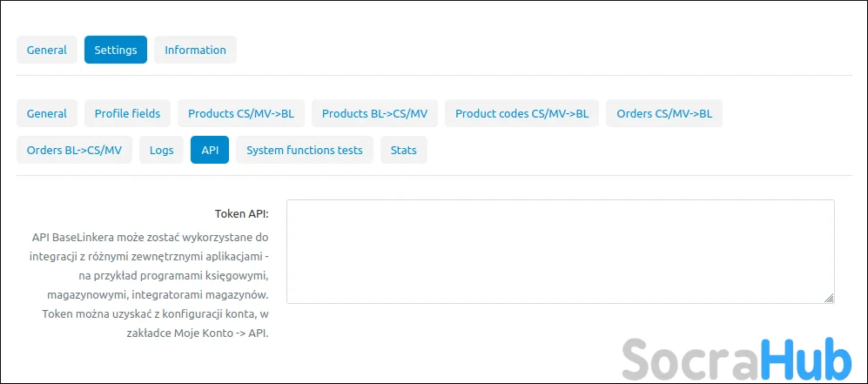Select the top-level Settings tab
Screen dimensions: 868x384
[116, 50]
